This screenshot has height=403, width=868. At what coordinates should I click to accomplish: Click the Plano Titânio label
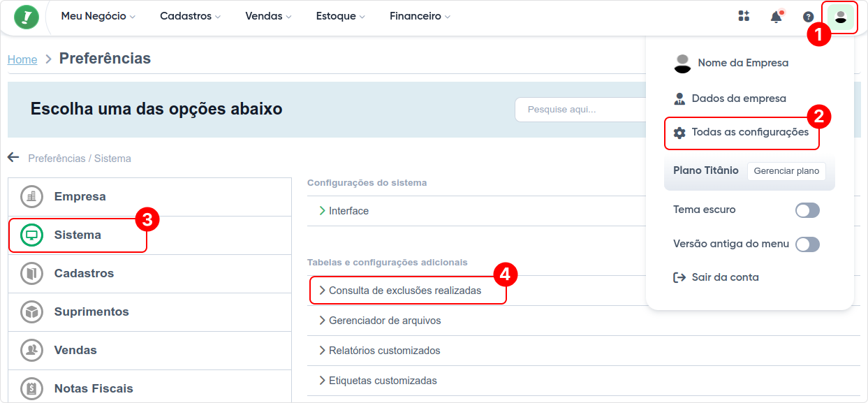(x=706, y=170)
